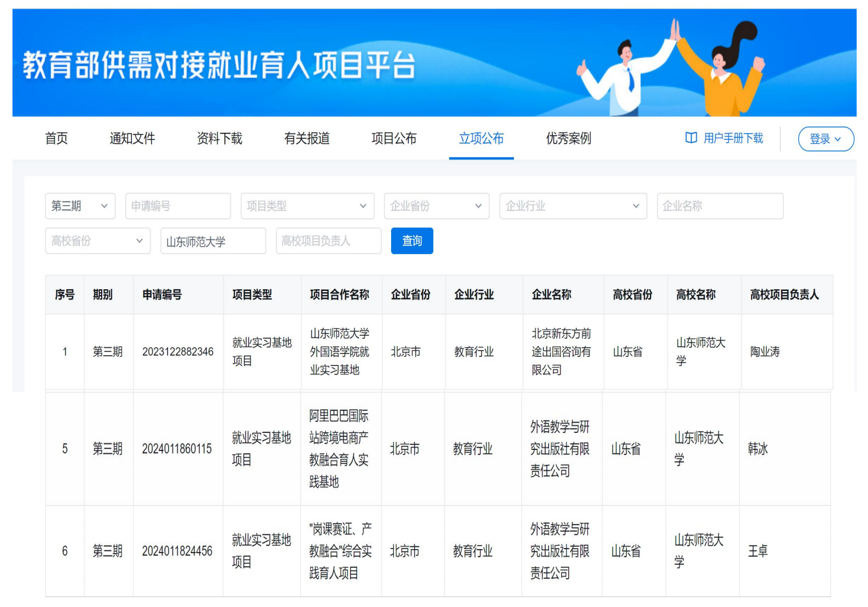Click the 企业名称 input field
This screenshot has height=607, width=868.
coord(719,206)
